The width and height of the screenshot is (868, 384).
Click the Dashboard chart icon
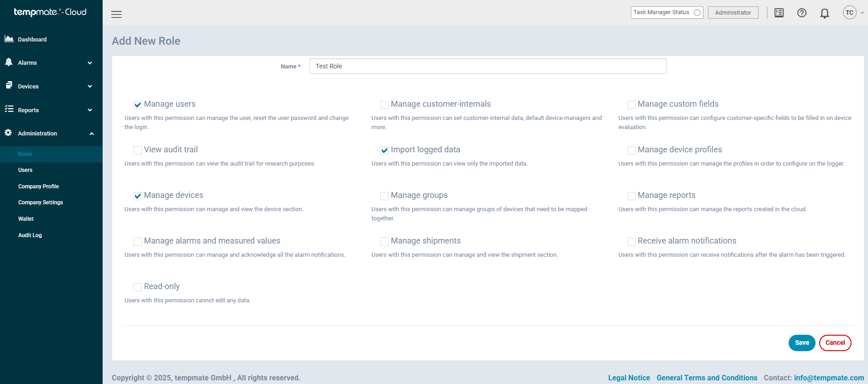pos(9,39)
